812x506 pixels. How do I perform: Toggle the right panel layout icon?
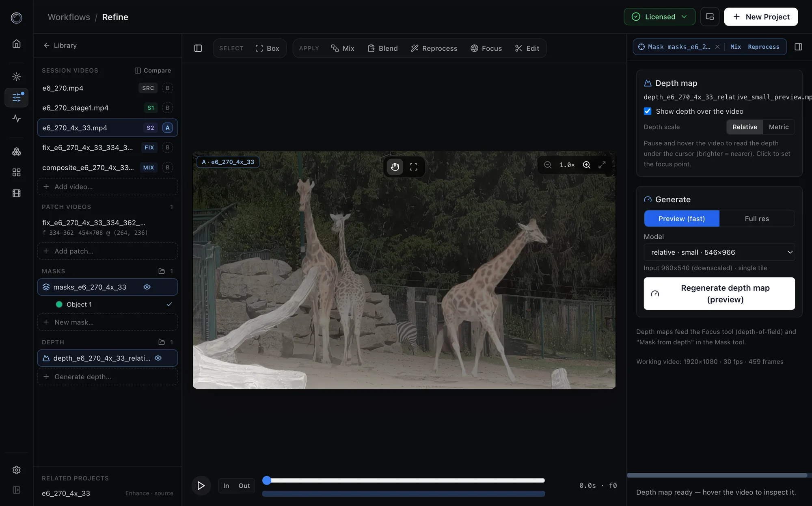798,47
